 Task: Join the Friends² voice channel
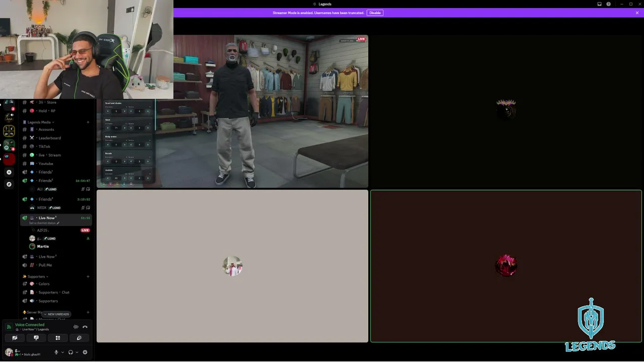pos(55,180)
